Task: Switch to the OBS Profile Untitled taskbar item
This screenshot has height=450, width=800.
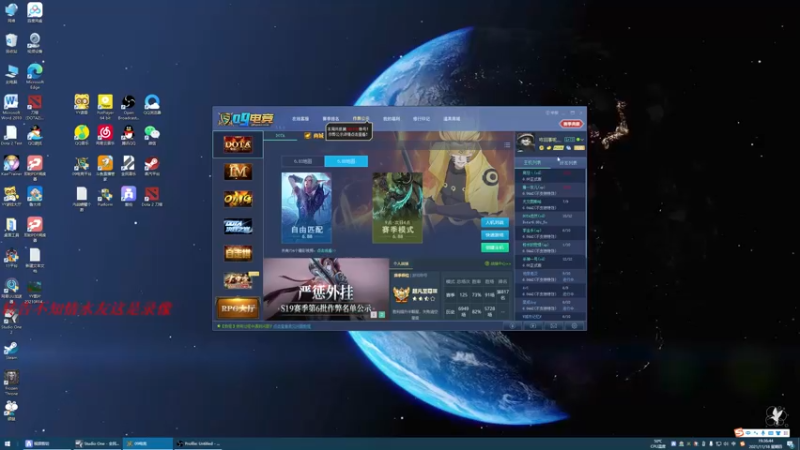Action: tap(198, 444)
